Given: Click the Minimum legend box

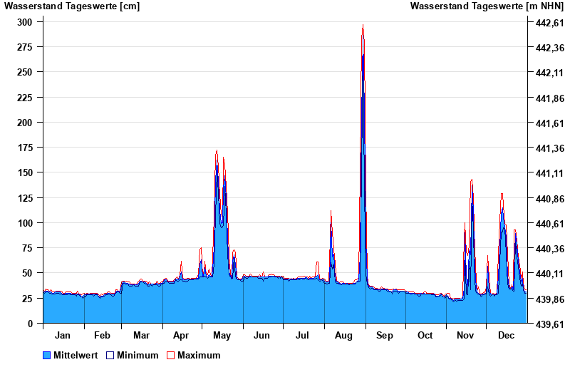Looking at the screenshot, I should [110, 356].
